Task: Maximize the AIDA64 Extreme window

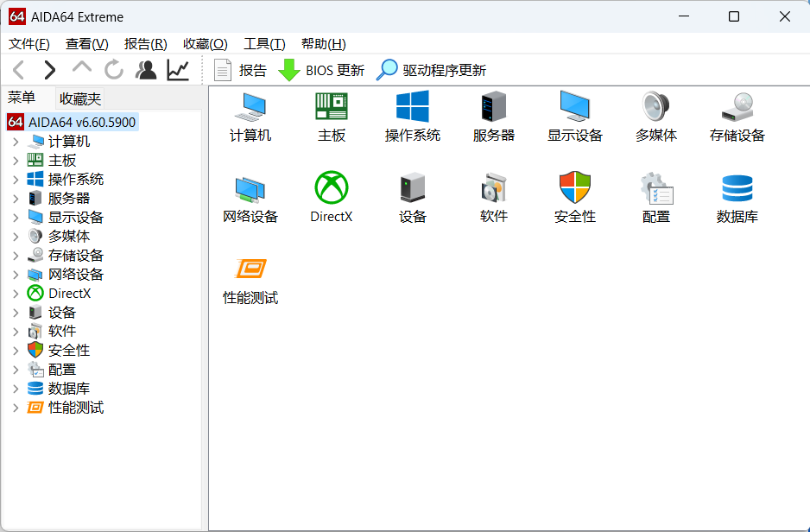Action: click(x=733, y=16)
